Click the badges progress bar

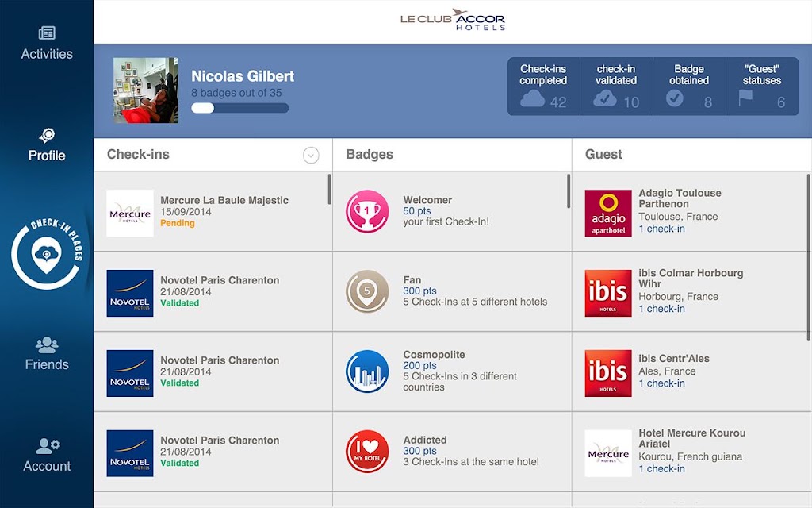tap(239, 108)
